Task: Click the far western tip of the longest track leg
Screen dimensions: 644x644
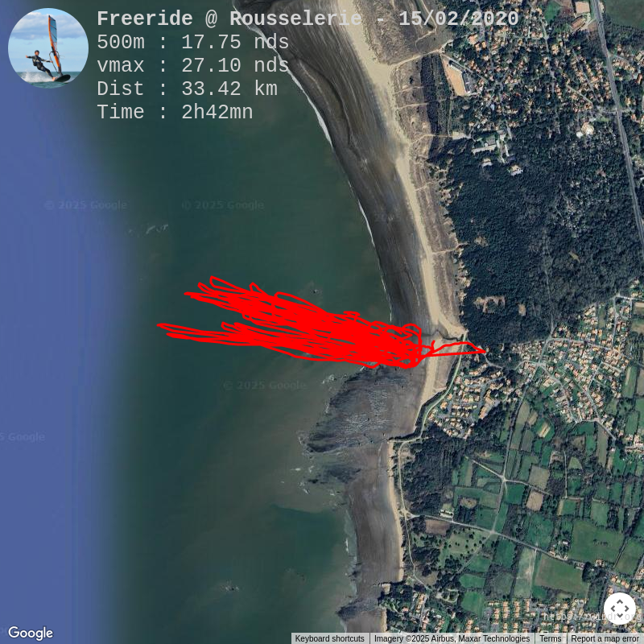Action: (159, 325)
